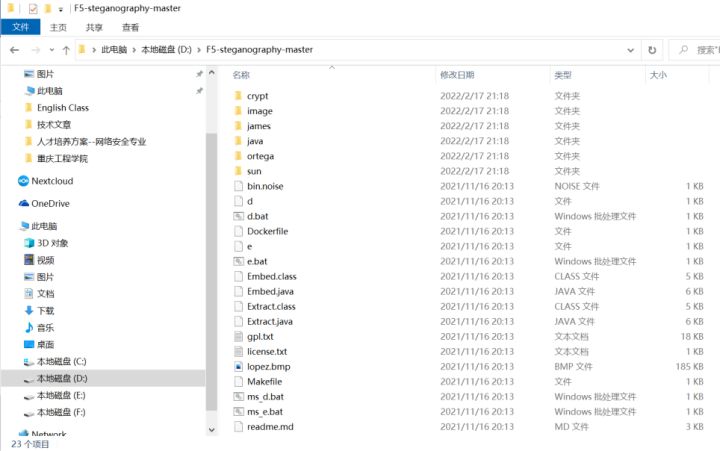Select the james folder icon

coord(238,126)
